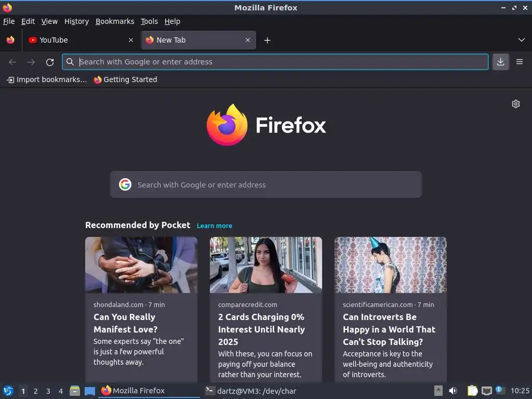The width and height of the screenshot is (532, 399).
Task: Click Can You Really Manifest Love? headline
Action: pyautogui.click(x=126, y=323)
